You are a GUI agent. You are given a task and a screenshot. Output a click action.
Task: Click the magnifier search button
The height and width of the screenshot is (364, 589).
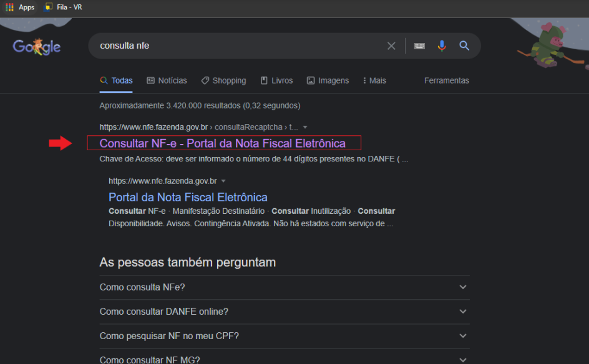tap(464, 45)
